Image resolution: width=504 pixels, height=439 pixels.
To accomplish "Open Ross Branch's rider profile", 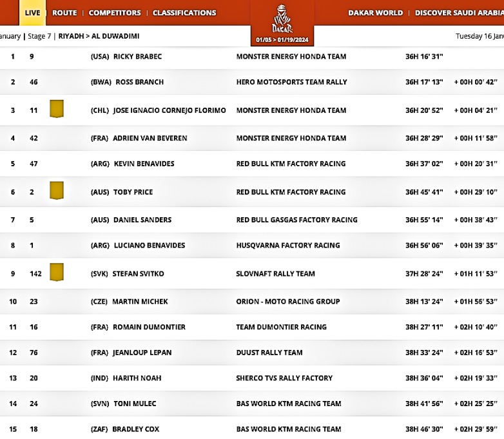I will pos(139,82).
